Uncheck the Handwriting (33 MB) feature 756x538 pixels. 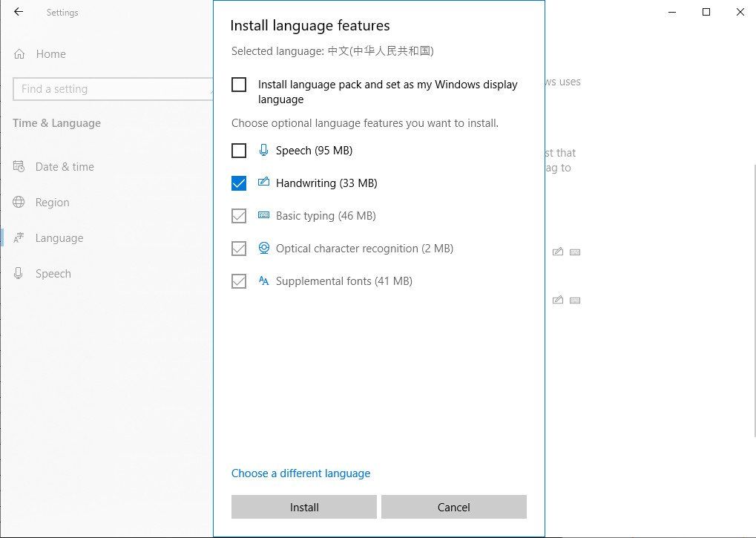click(238, 183)
